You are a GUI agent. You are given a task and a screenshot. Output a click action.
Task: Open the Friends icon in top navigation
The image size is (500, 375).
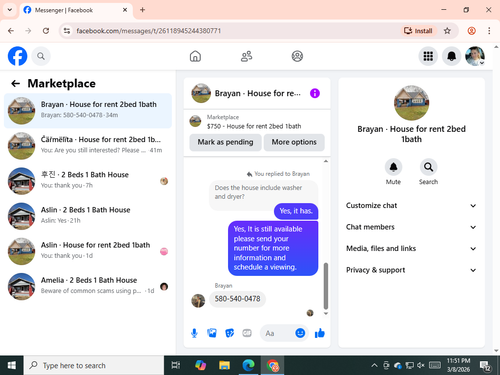[x=246, y=56]
